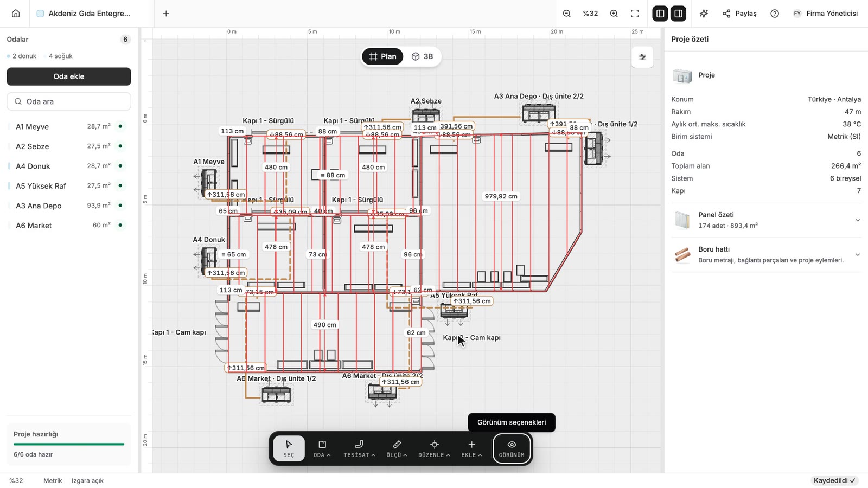Click the status dot of A1 Meyve

(120, 126)
